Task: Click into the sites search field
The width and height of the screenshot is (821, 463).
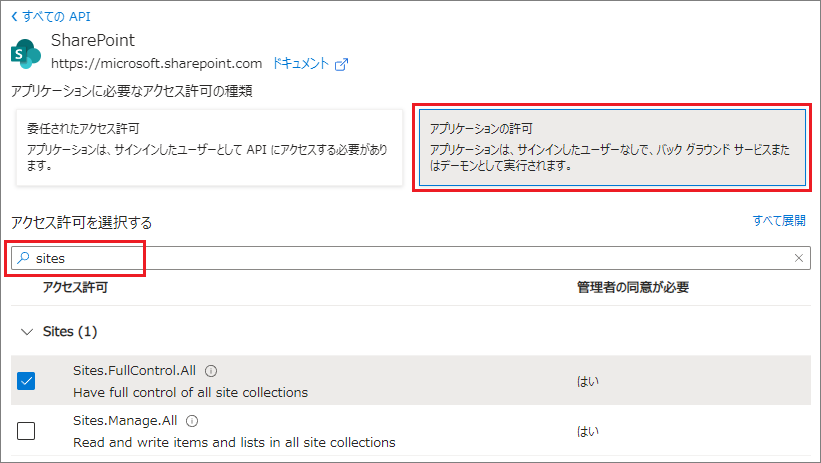Action: [x=400, y=258]
